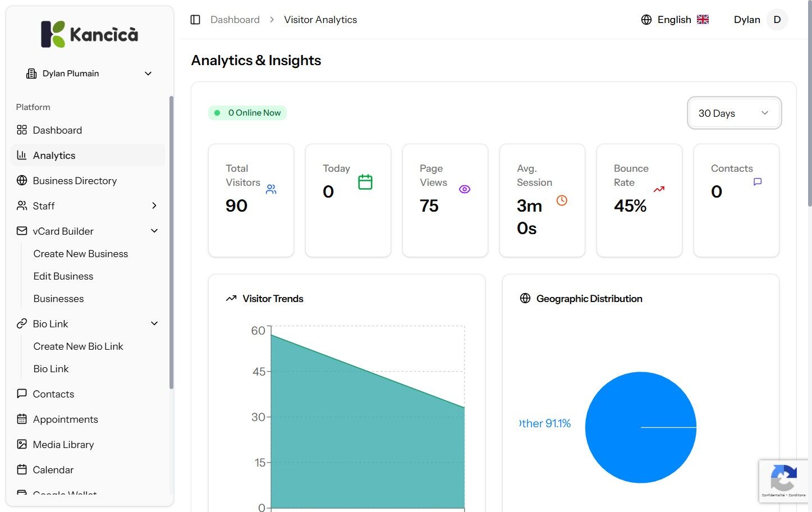
Task: Click the Kancicà logo
Action: 90,34
